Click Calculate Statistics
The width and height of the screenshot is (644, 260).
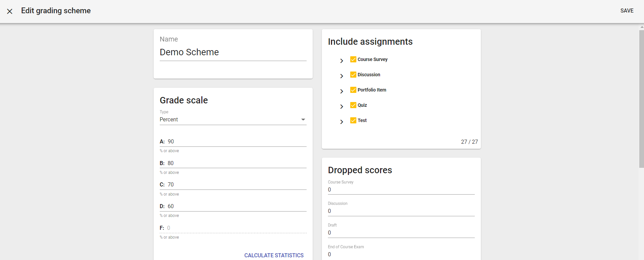point(274,255)
